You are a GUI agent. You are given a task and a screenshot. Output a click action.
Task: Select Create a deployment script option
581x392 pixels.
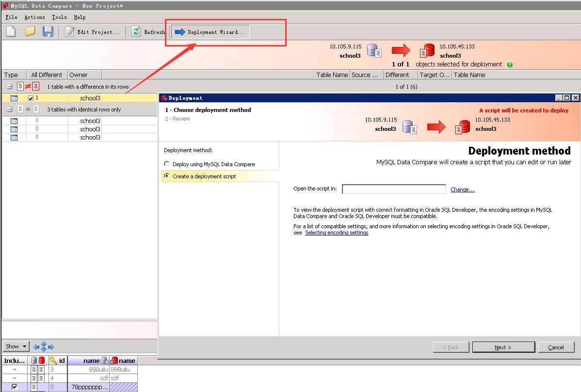pyautogui.click(x=167, y=176)
